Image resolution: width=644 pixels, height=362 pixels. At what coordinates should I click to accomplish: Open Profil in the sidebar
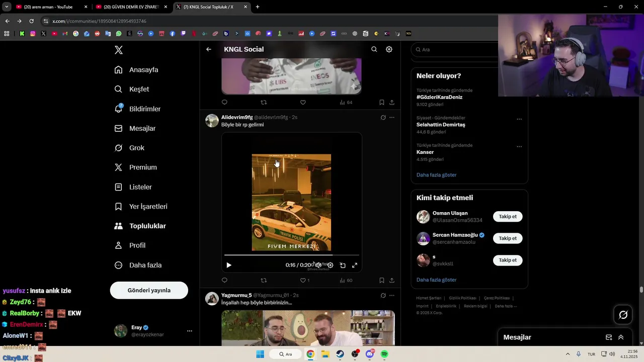point(130,245)
